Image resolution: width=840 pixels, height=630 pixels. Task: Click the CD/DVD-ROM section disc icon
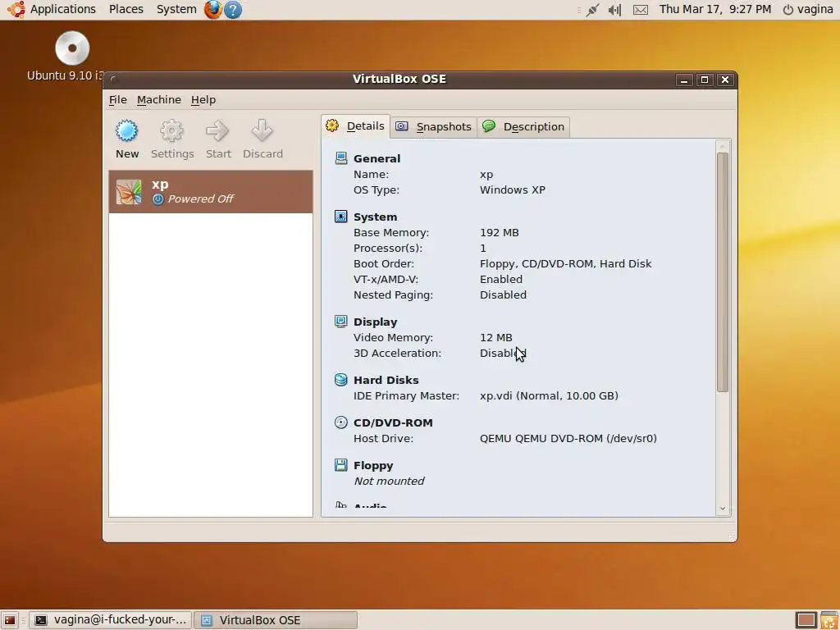[340, 422]
